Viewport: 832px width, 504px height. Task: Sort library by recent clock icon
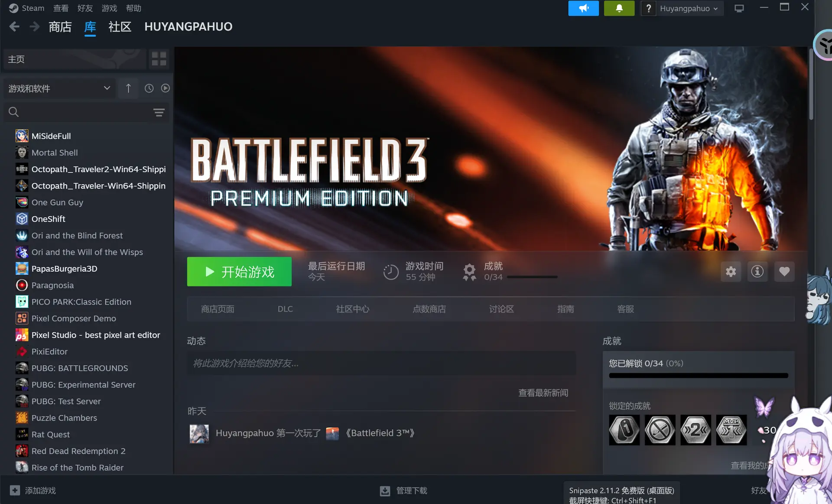point(149,88)
